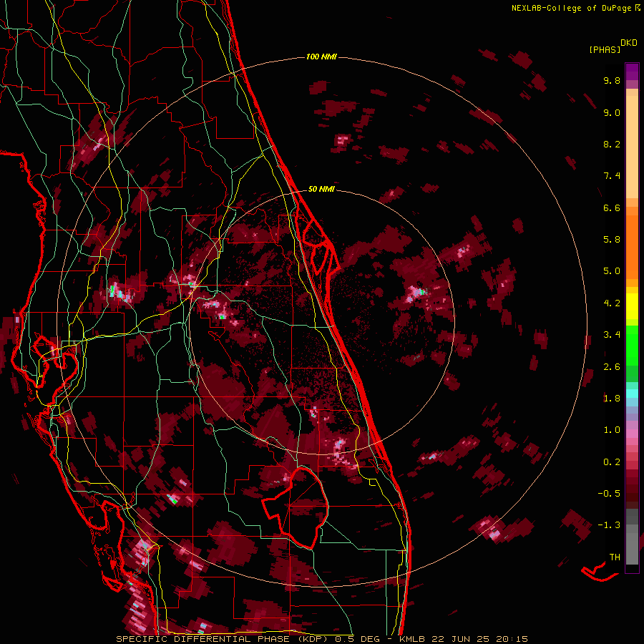Viewport: 644px width, 644px height.
Task: Click the 1.8 scale value
Action: tap(612, 399)
